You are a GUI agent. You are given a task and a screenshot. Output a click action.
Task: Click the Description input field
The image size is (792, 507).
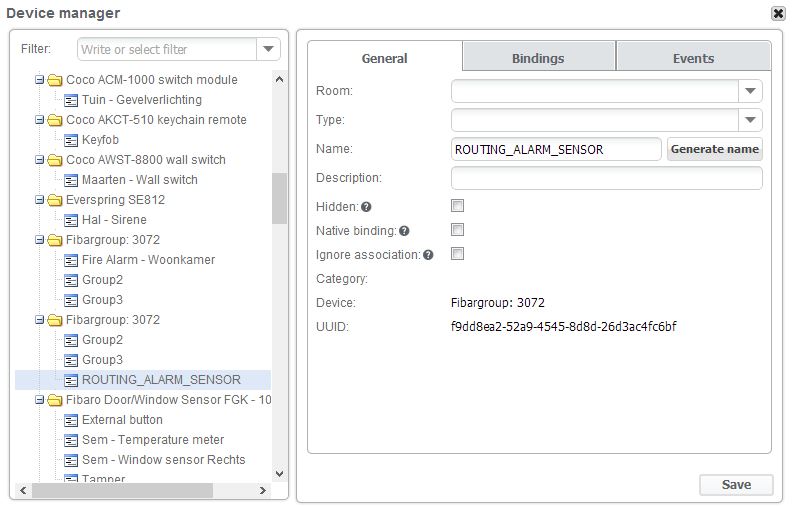[x=606, y=178]
